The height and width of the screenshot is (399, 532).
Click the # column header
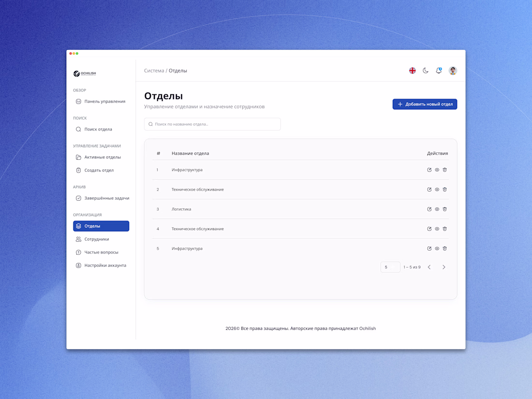(158, 153)
